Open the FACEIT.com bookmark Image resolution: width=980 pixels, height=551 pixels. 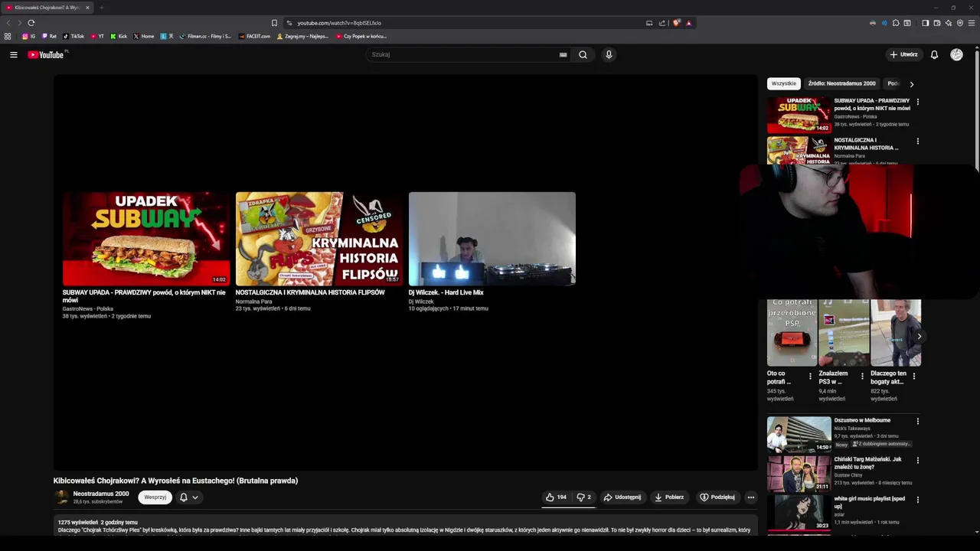point(254,36)
